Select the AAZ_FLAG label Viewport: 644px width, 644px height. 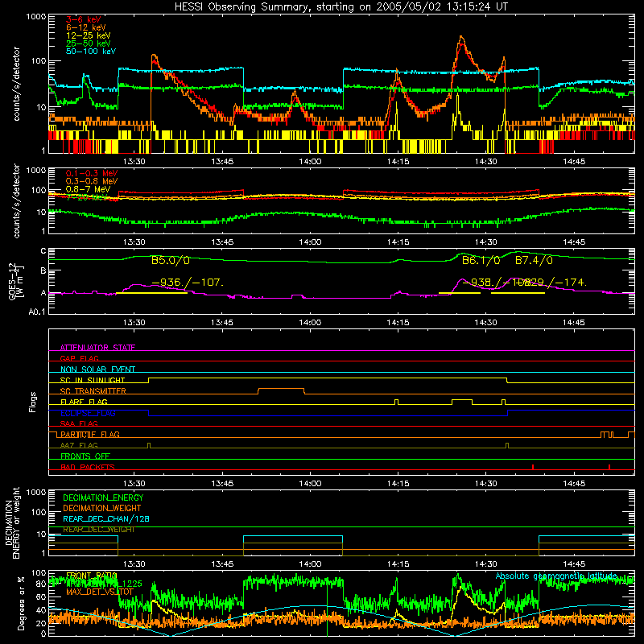79,445
